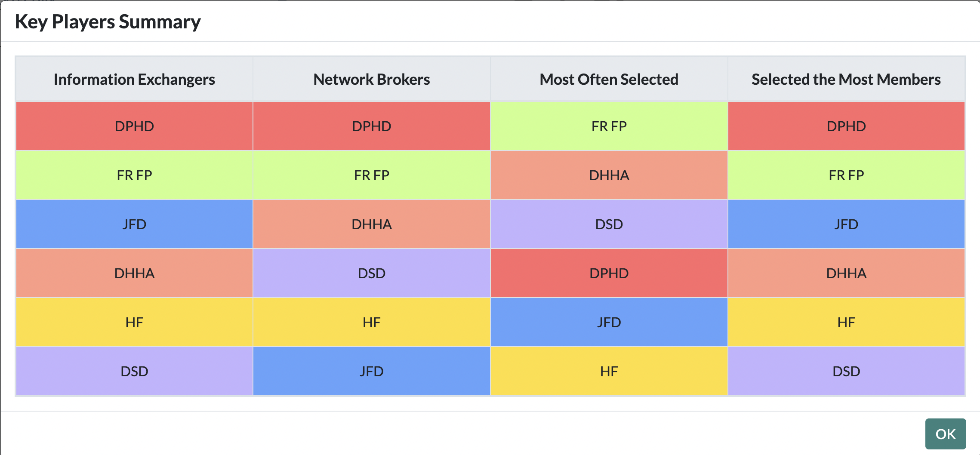The height and width of the screenshot is (455, 980).
Task: Select the Network Brokers column header
Action: 372,79
